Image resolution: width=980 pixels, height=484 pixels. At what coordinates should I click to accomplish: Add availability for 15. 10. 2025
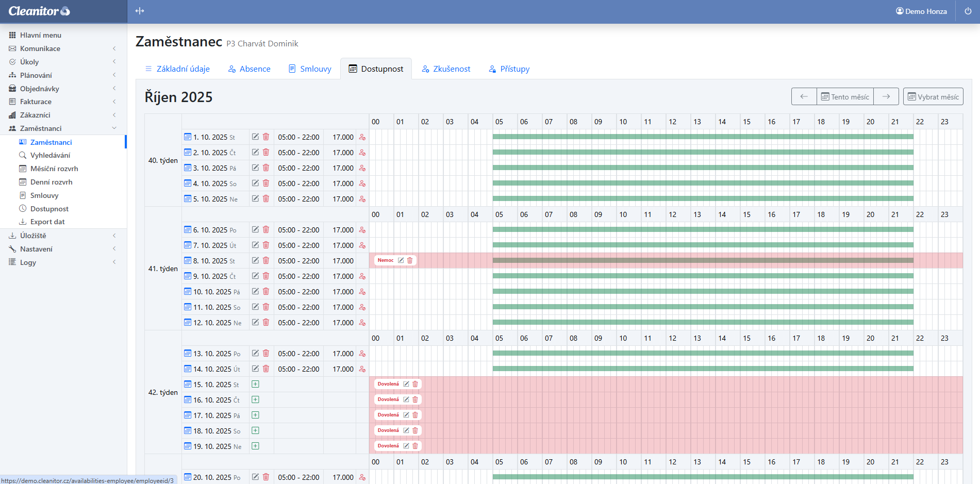pyautogui.click(x=255, y=385)
